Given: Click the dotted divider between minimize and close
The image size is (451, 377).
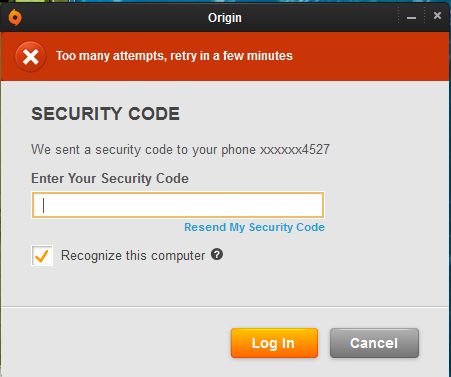Looking at the screenshot, I should point(425,16).
